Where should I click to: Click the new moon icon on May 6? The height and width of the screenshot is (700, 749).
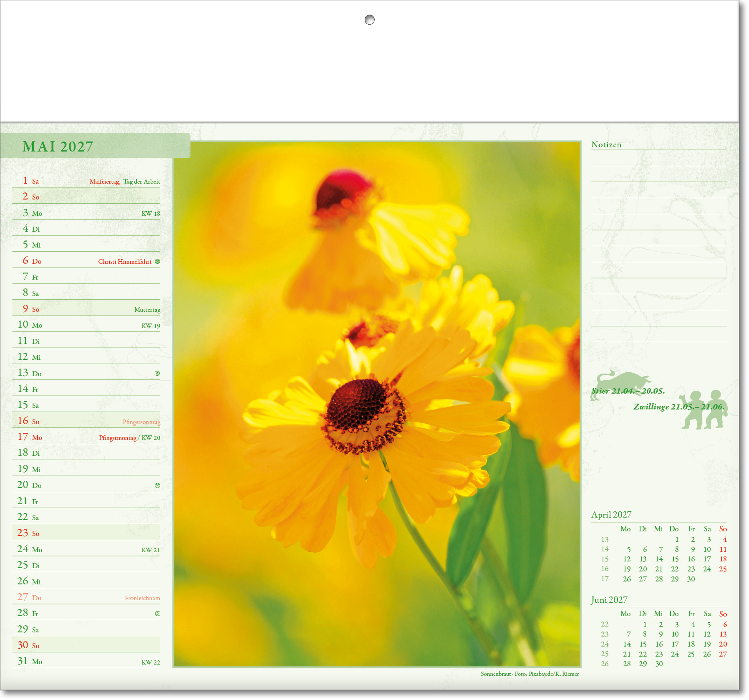pos(157,261)
